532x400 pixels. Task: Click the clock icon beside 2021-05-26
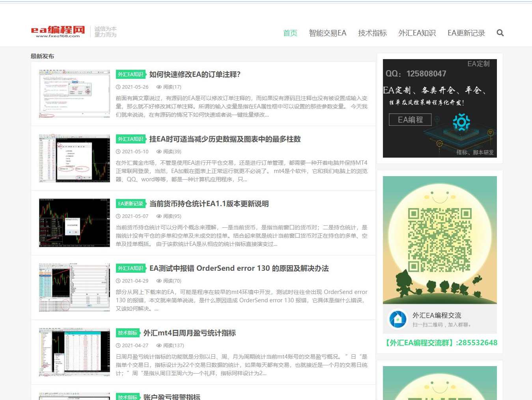118,87
